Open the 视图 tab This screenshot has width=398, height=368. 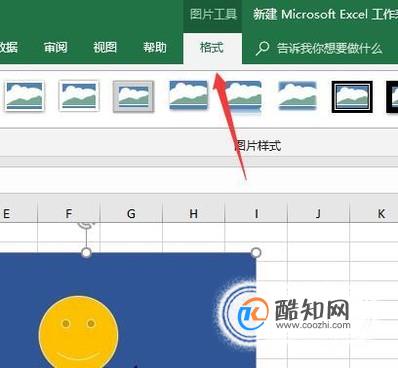pos(105,48)
